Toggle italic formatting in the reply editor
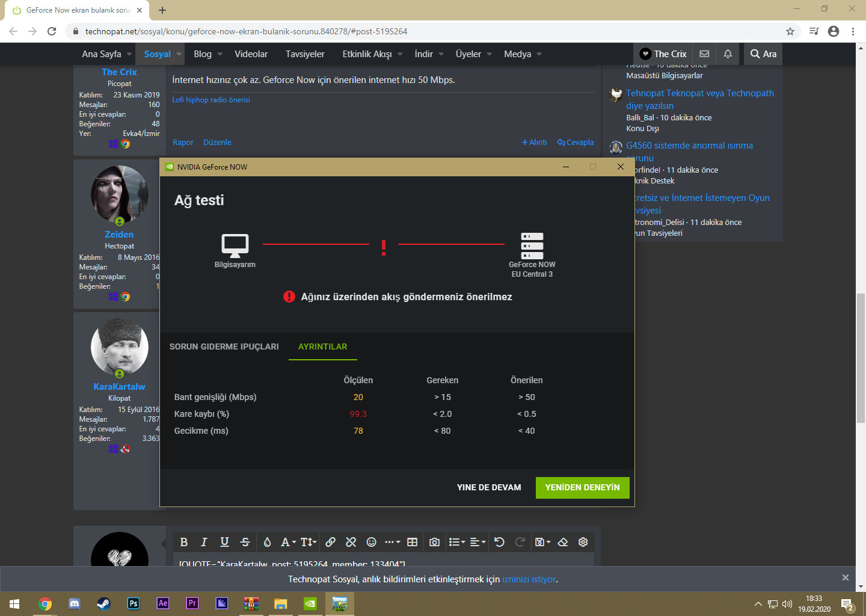Screen dimensions: 866x616 pyautogui.click(x=204, y=542)
